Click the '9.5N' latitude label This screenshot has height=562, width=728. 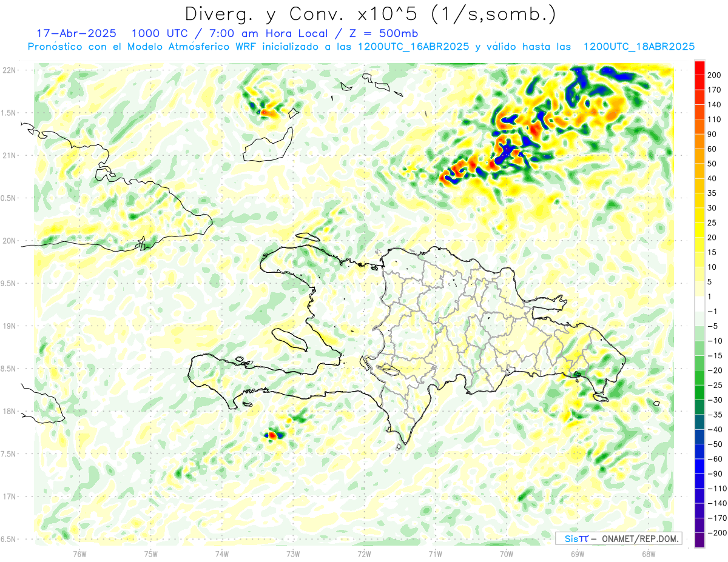tap(8, 284)
